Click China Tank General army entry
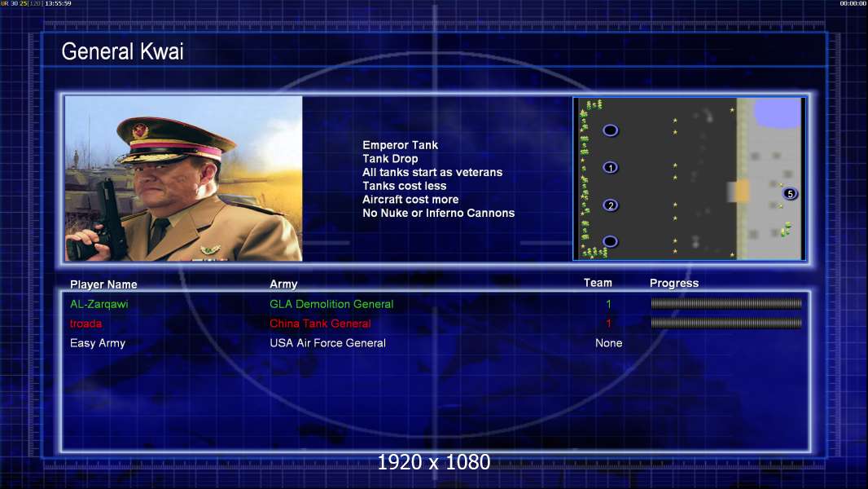 pyautogui.click(x=320, y=324)
